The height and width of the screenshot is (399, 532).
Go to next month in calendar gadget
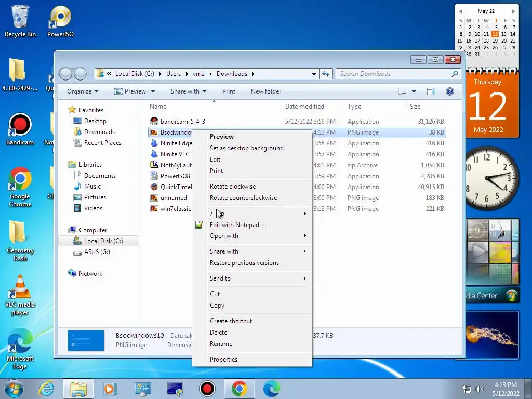pyautogui.click(x=514, y=11)
